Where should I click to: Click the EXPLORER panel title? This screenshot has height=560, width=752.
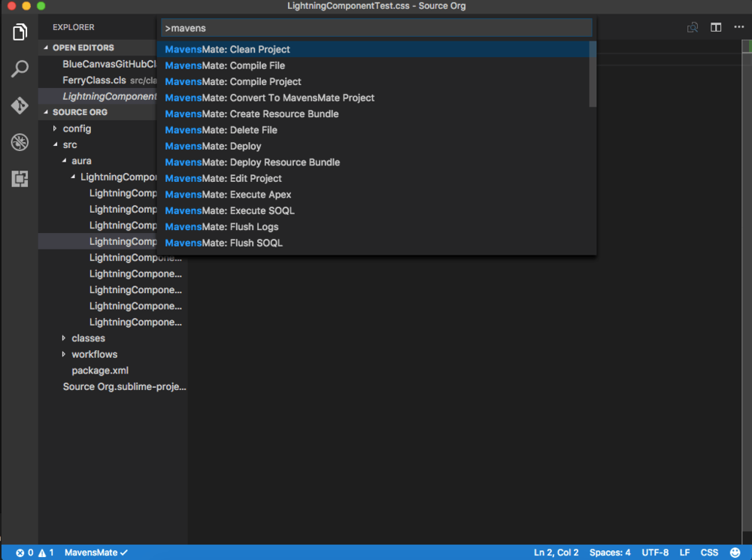[x=74, y=27]
